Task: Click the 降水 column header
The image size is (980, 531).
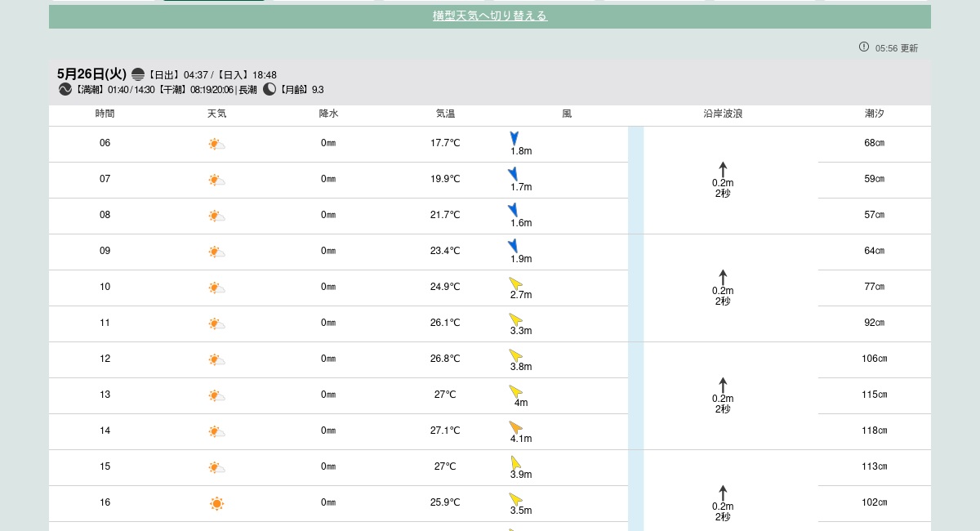Action: pyautogui.click(x=328, y=114)
